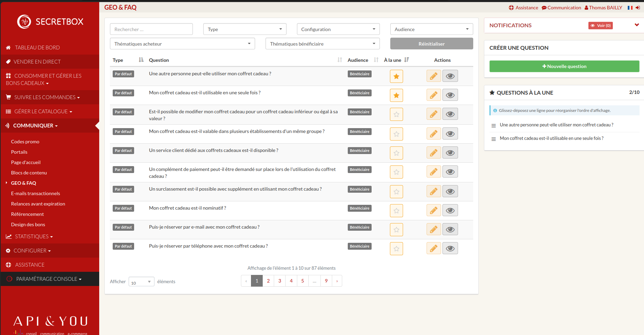644x335 pixels.
Task: Click the French flag language icon
Action: [x=630, y=8]
